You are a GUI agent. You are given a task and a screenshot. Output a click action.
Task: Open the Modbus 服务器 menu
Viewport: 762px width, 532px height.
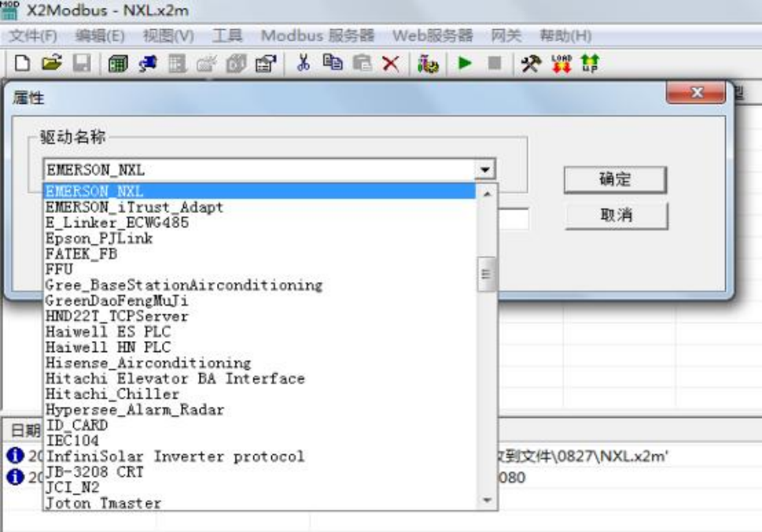[x=318, y=35]
